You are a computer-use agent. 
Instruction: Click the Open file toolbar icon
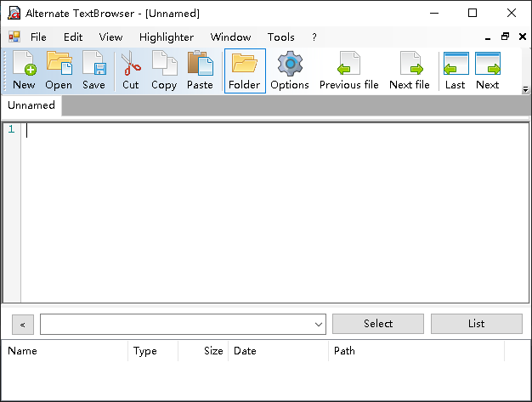[x=59, y=71]
